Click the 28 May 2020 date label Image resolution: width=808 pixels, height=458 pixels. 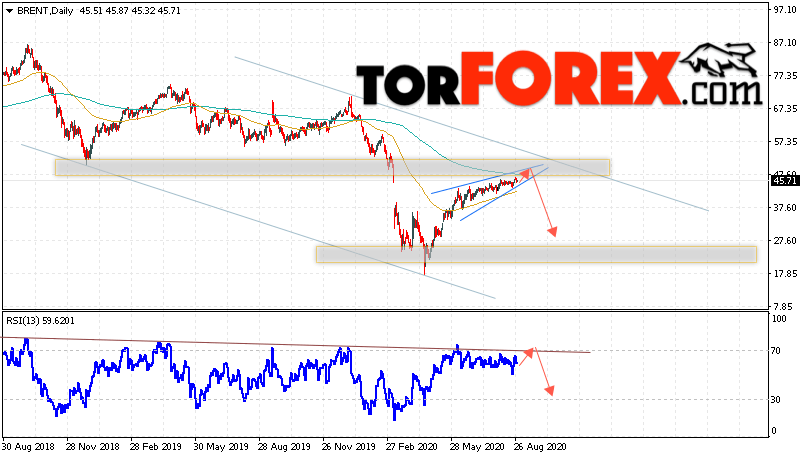click(477, 447)
